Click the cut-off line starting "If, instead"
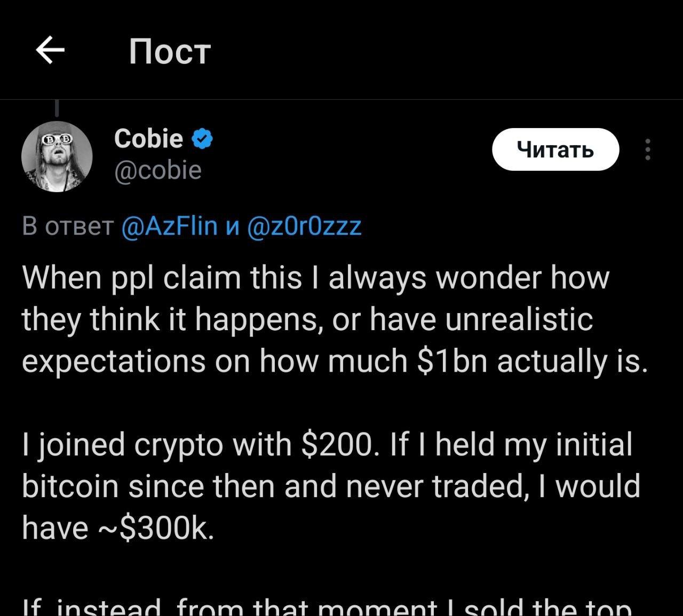The height and width of the screenshot is (616, 683). click(327, 608)
